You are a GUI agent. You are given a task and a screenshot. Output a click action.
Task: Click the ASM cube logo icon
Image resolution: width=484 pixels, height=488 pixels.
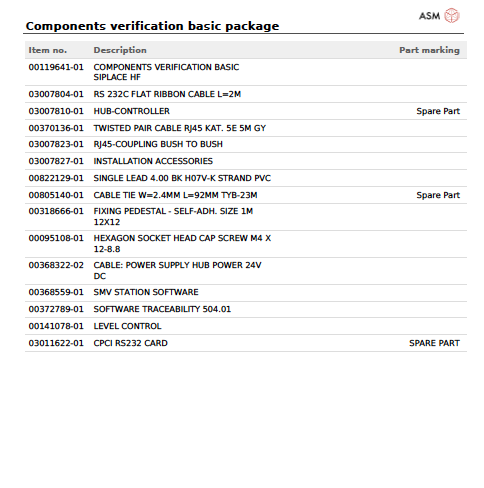click(452, 15)
